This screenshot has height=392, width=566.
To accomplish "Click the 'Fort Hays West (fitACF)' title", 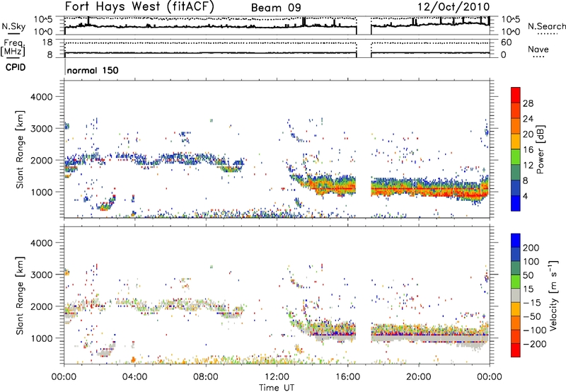I will 139,6.
